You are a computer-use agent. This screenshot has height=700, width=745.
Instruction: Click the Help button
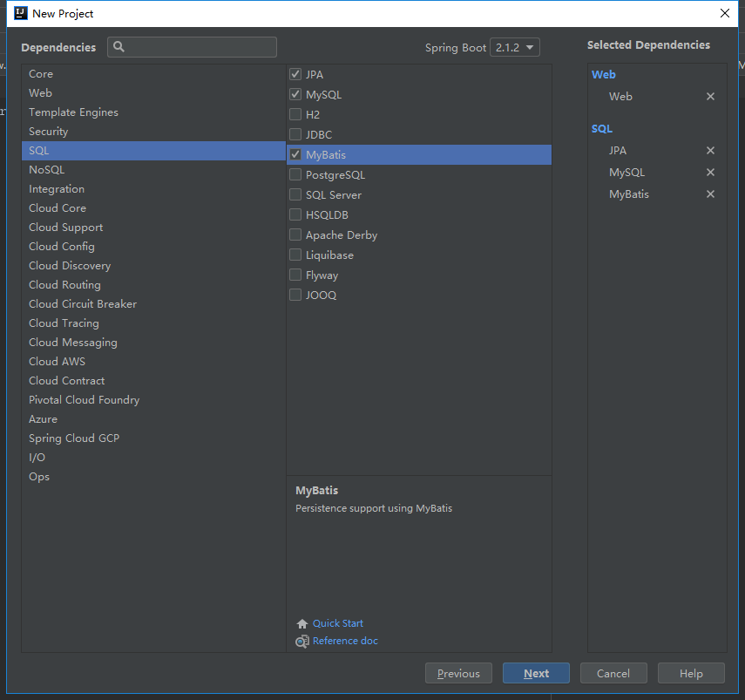coord(691,673)
